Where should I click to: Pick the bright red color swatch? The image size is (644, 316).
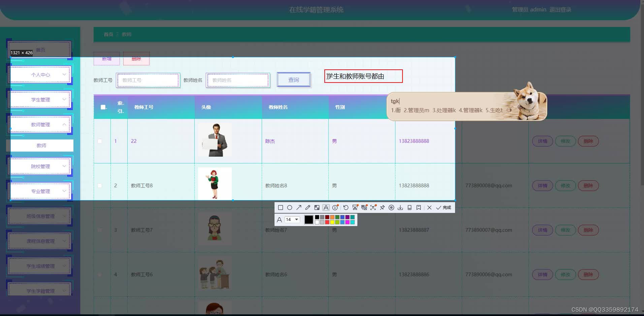(327, 222)
